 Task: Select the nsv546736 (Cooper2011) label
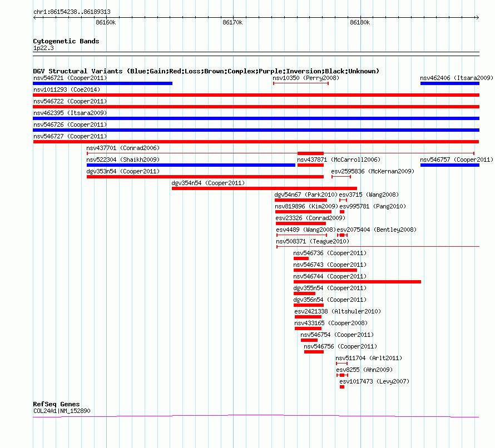click(330, 253)
